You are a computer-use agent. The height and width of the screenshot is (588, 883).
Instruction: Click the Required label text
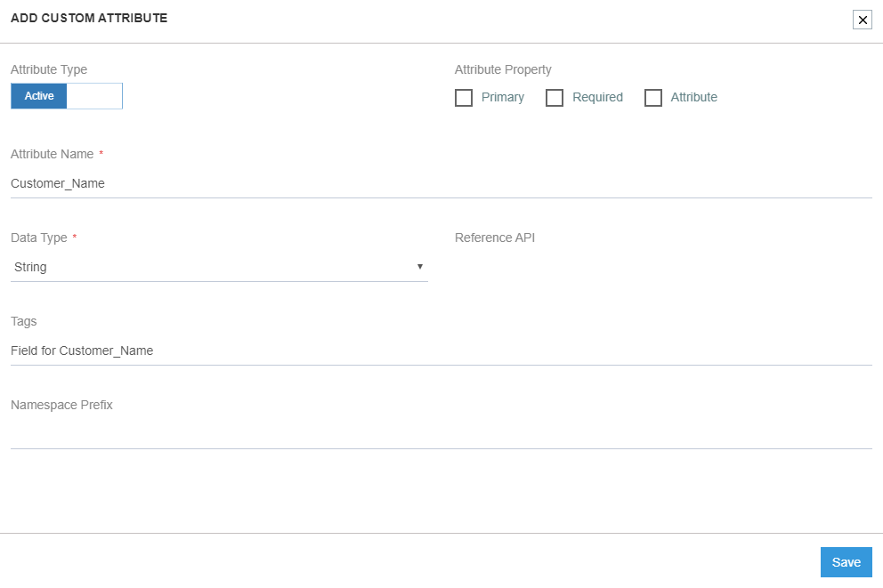pyautogui.click(x=597, y=97)
